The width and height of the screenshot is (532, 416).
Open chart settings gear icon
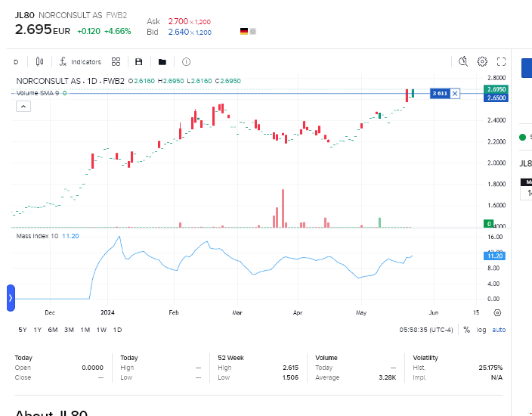point(482,61)
